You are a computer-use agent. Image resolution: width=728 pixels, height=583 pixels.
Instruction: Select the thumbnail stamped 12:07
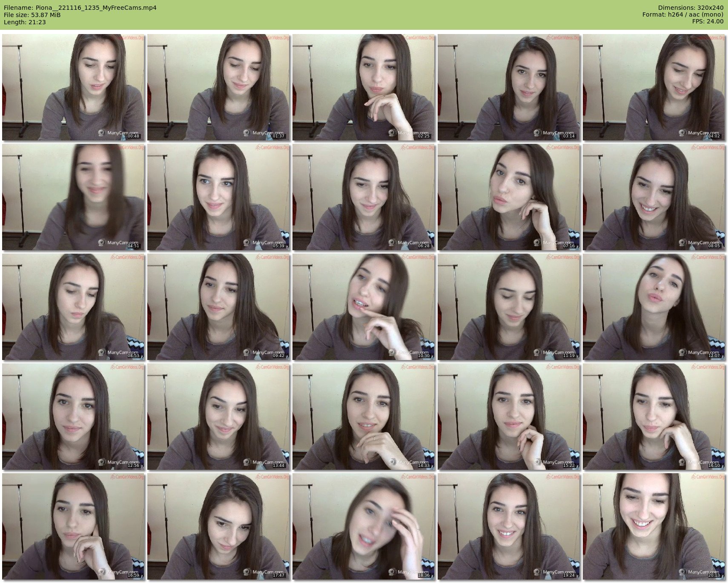tap(654, 307)
